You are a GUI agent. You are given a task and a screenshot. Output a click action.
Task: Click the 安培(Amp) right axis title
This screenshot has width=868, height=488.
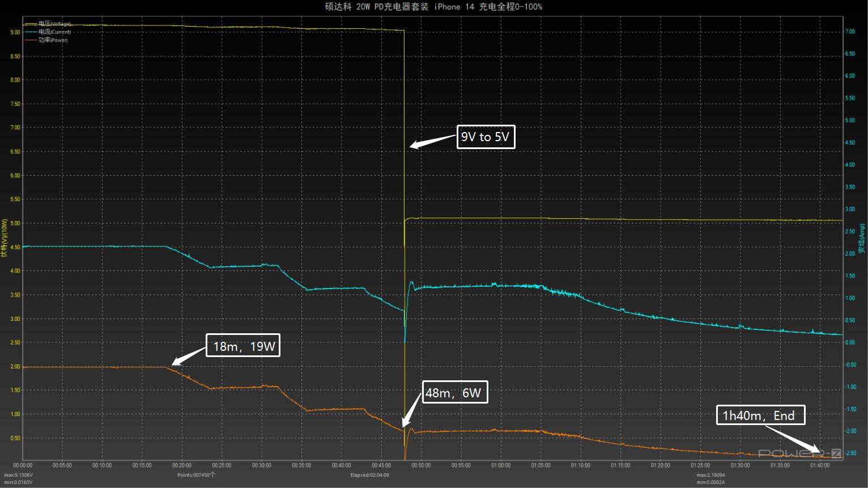pos(862,238)
